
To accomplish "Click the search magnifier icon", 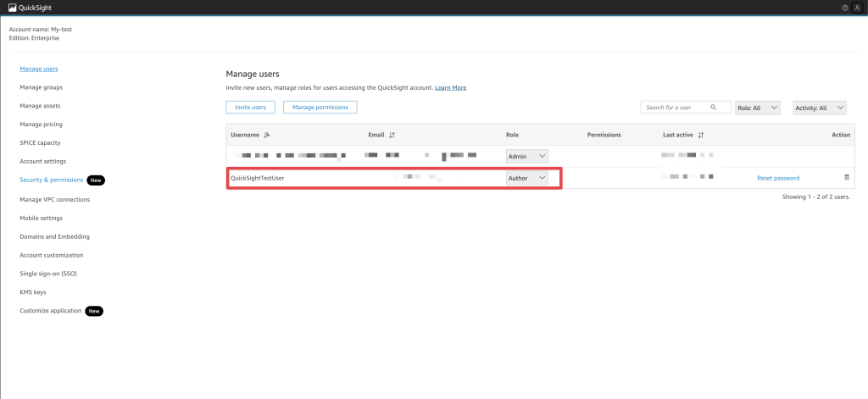I will (x=713, y=108).
